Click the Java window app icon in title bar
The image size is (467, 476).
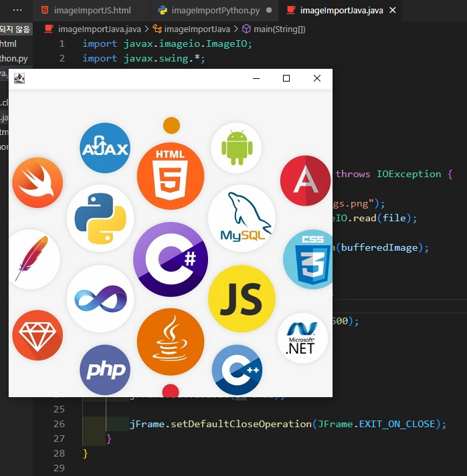(19, 78)
